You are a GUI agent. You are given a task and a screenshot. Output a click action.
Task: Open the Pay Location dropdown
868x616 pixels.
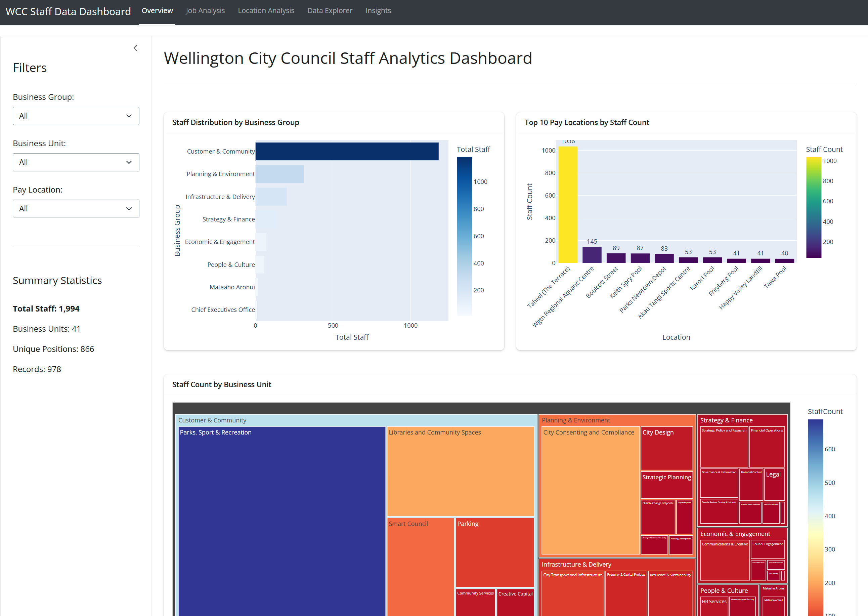[76, 208]
